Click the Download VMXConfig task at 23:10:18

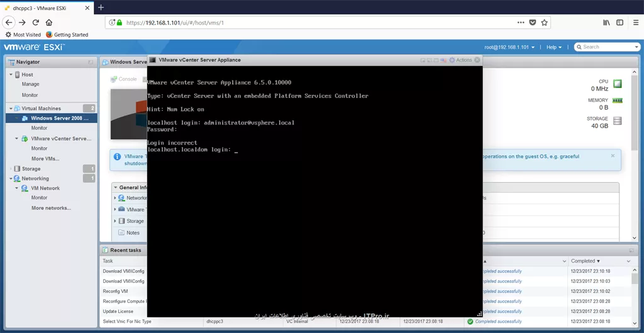point(123,271)
